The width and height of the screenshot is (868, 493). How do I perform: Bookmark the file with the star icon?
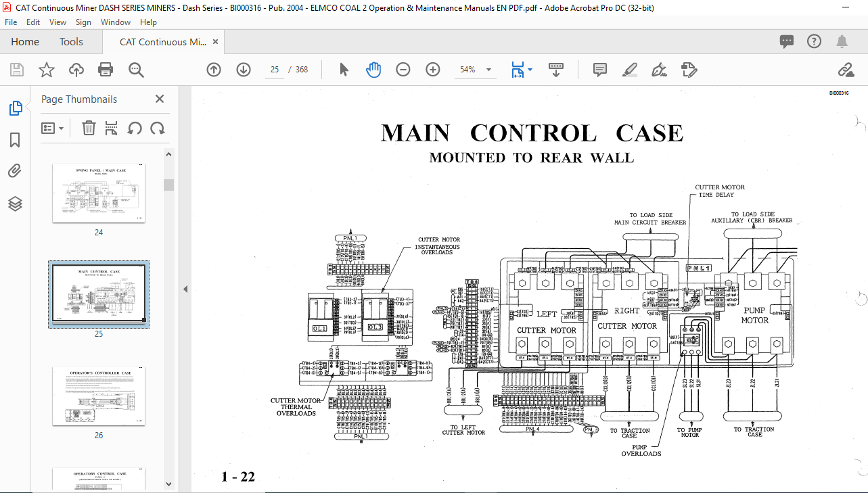46,70
